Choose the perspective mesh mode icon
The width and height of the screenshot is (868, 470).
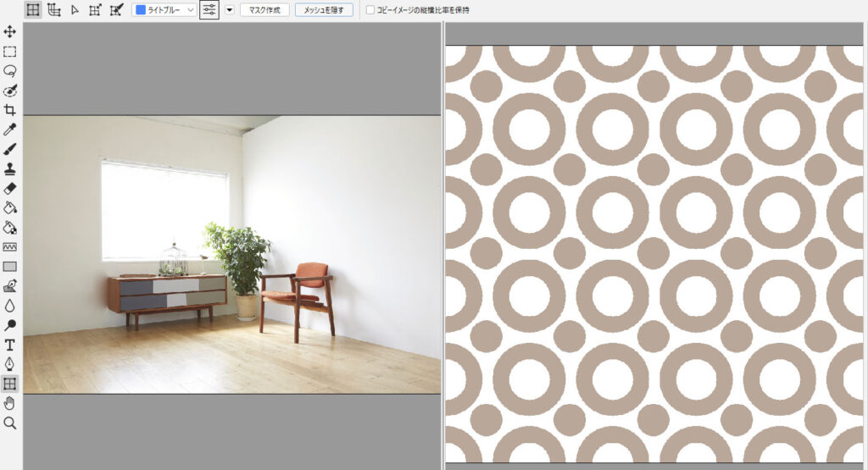tap(53, 9)
